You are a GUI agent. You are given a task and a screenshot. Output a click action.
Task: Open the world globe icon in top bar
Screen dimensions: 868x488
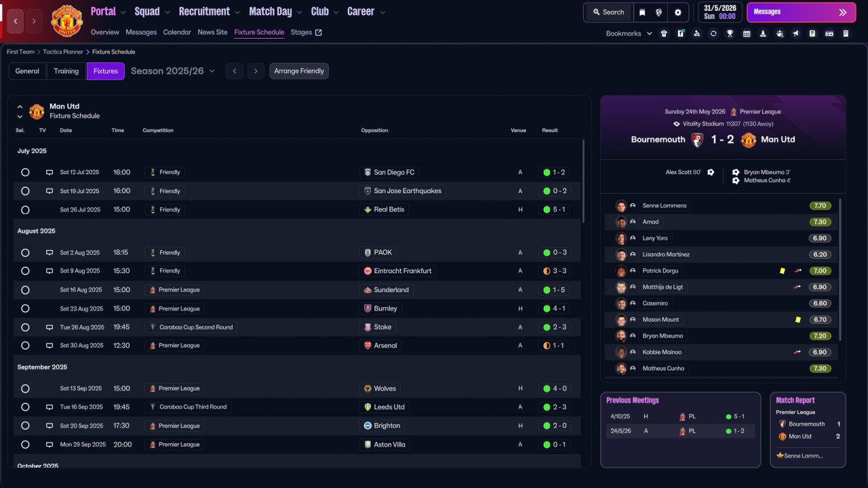point(659,12)
